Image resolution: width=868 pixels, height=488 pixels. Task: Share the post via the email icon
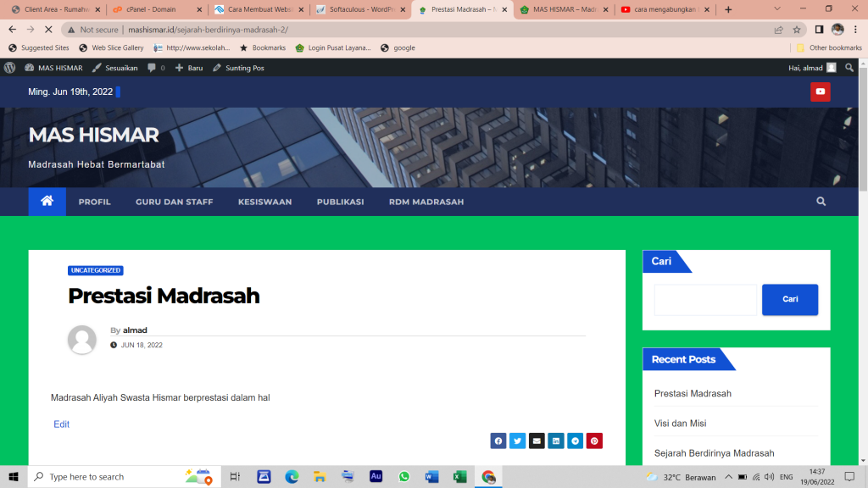tap(537, 441)
